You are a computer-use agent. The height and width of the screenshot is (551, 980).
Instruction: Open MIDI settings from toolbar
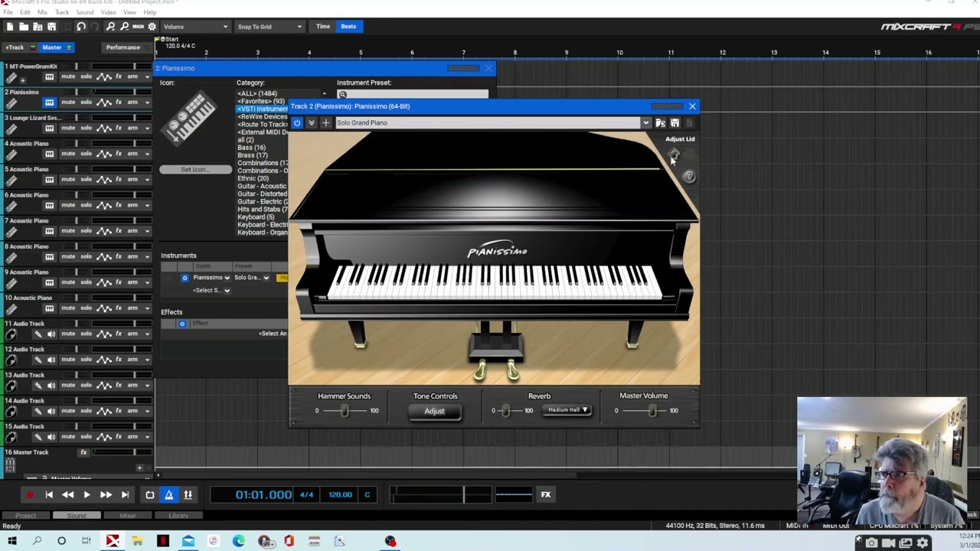139,27
